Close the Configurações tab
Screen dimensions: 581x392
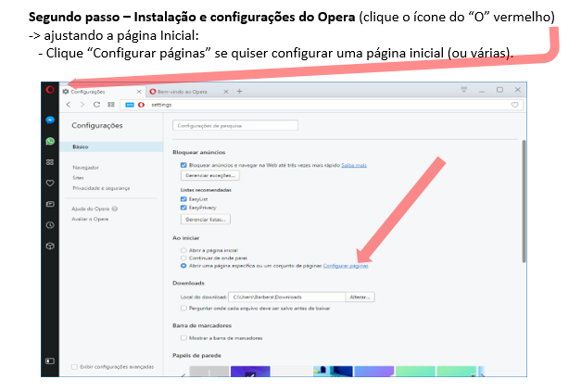(139, 92)
